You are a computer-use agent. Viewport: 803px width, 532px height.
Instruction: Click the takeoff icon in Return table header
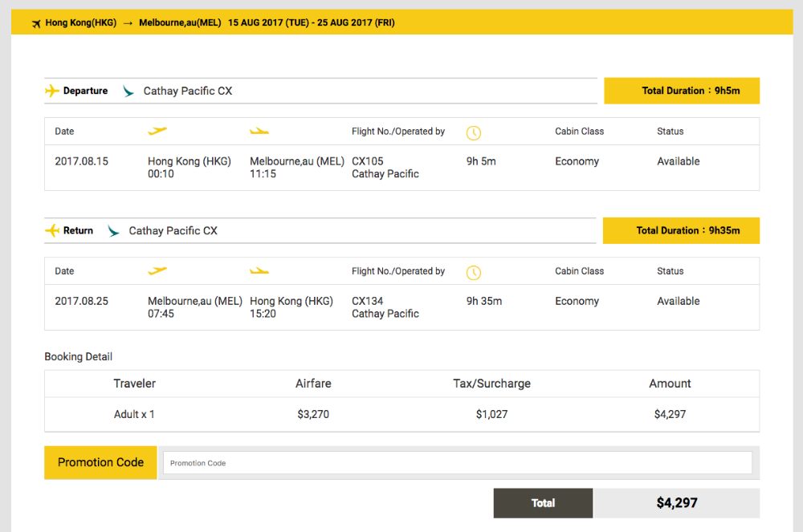pos(157,270)
